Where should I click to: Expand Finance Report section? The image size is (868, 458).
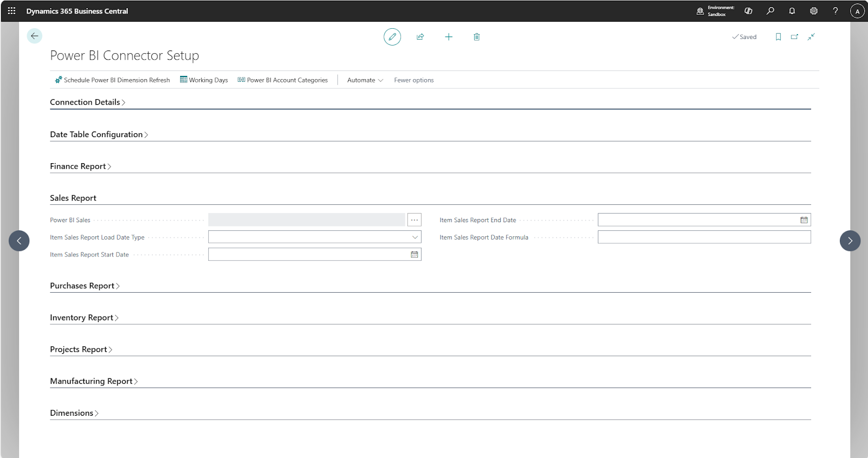point(80,166)
